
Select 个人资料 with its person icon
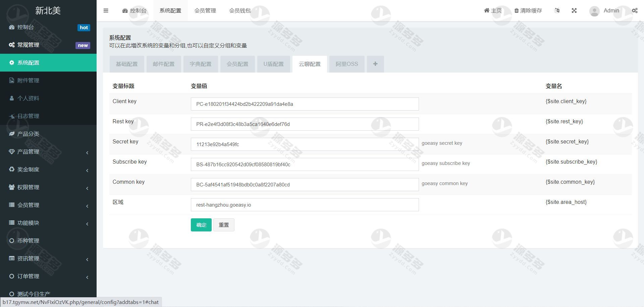coord(12,98)
